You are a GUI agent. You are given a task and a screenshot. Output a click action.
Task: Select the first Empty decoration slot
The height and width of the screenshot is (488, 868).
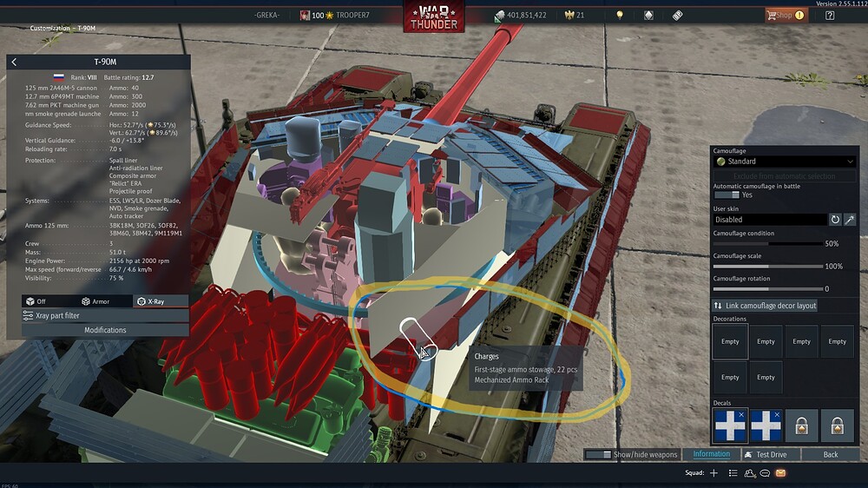pos(730,342)
